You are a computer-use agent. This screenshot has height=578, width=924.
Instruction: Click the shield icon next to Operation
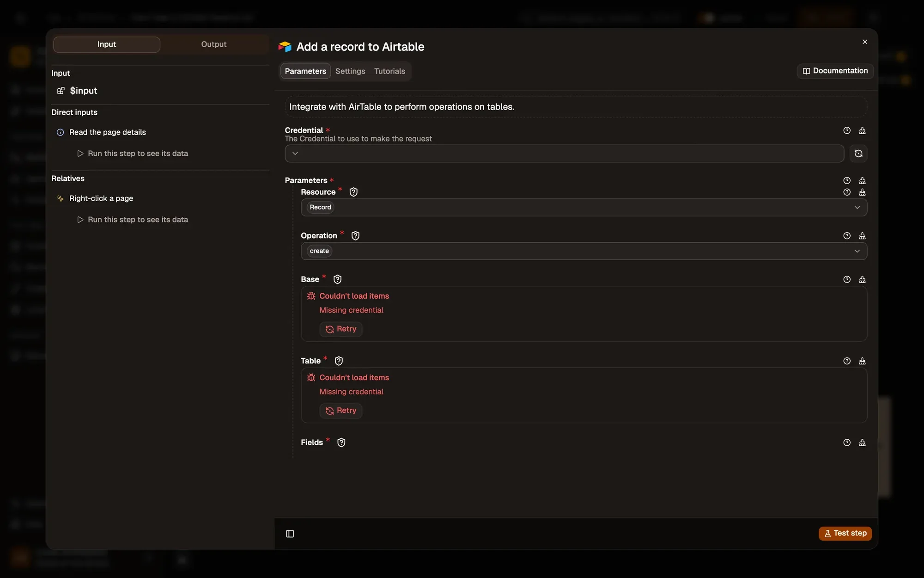pos(355,236)
